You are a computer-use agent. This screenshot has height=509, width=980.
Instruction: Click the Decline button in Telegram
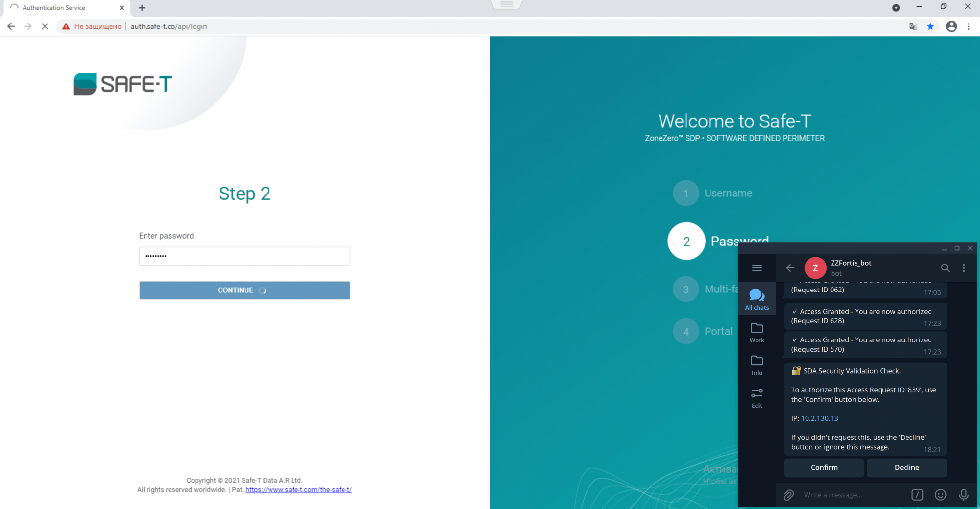click(x=907, y=468)
